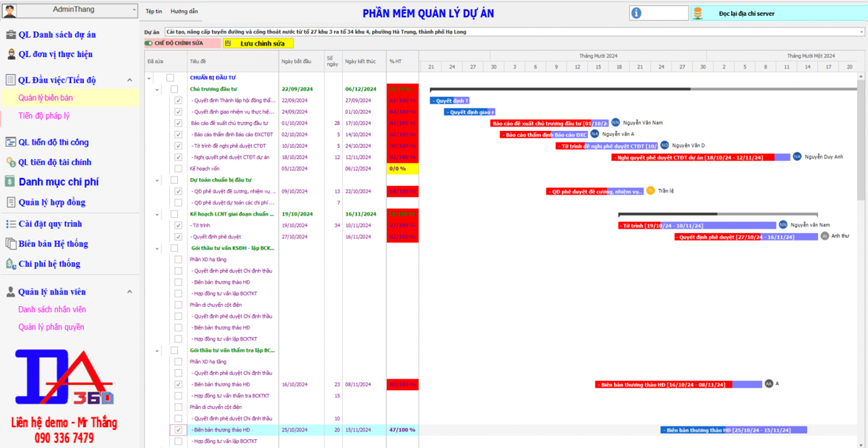Uncheck the Tờ trình row checkbox dated 19/10/2024
This screenshot has height=448, width=868.
coord(179,225)
